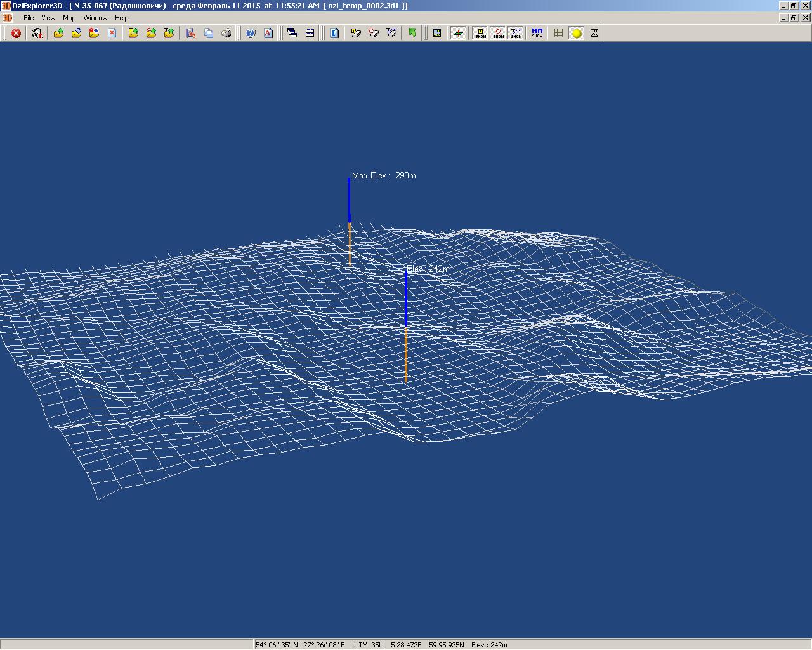Toggle the wireframe grid display

pos(559,33)
